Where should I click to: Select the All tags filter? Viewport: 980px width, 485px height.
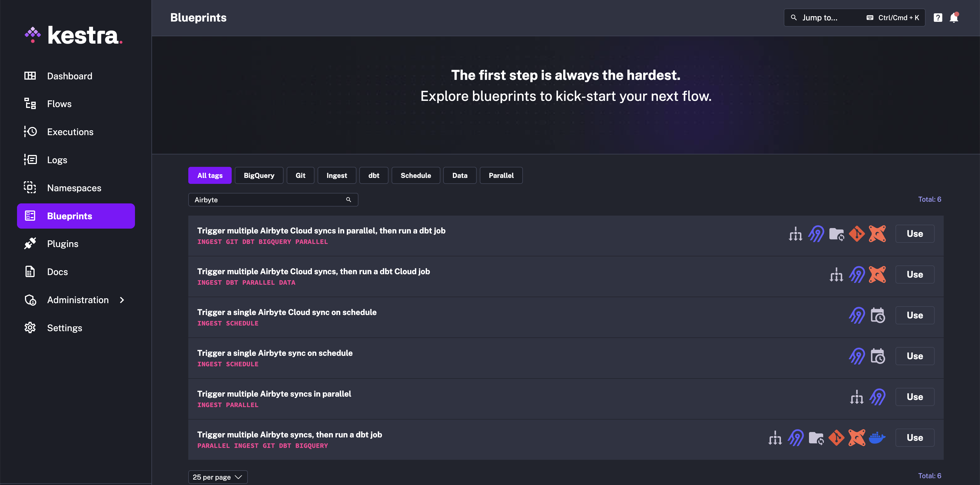210,175
